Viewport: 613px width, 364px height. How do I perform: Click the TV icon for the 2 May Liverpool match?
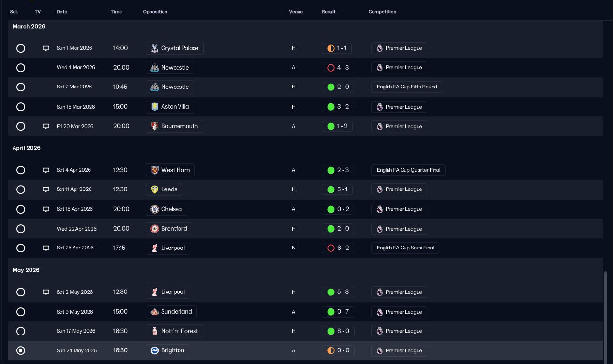coord(46,292)
